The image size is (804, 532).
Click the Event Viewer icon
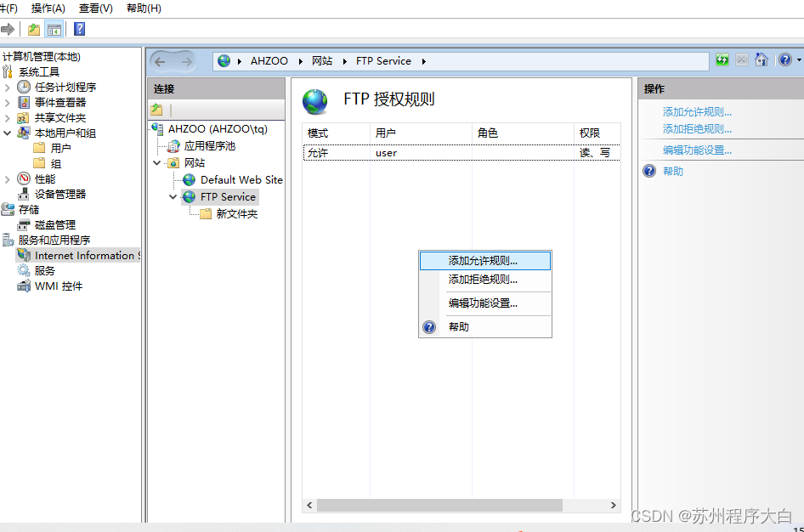coord(24,103)
